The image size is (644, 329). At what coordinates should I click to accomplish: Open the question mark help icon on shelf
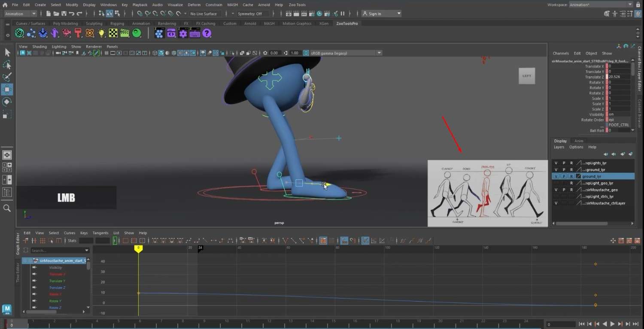(x=207, y=33)
